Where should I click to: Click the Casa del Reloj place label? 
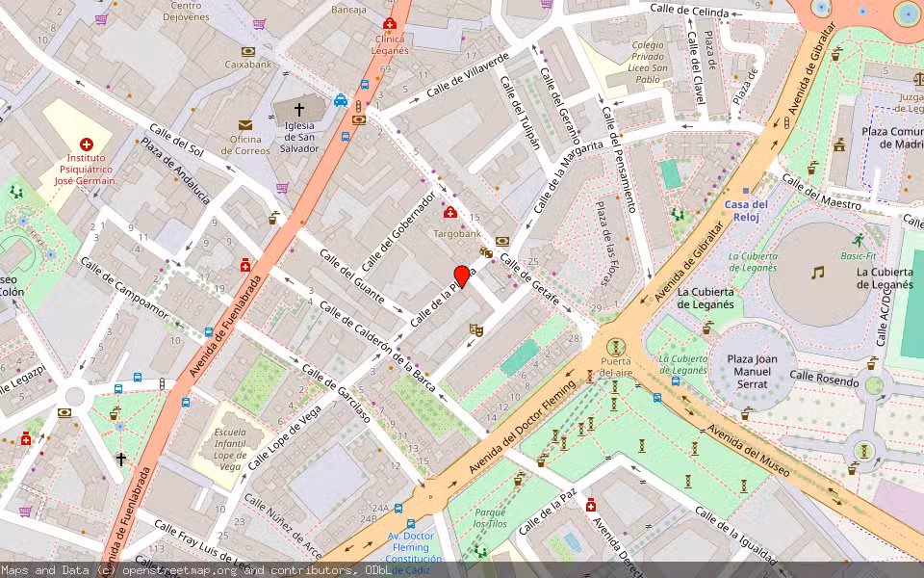[745, 208]
